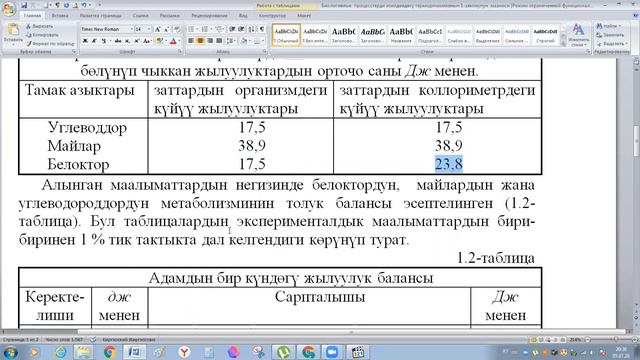
Task: Toggle underline formatting
Action: pos(104,41)
